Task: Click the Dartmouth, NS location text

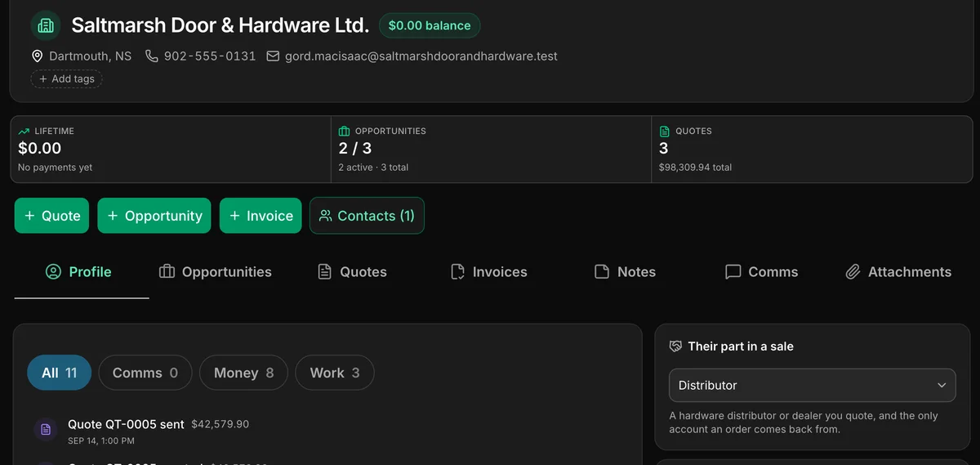Action: [90, 56]
